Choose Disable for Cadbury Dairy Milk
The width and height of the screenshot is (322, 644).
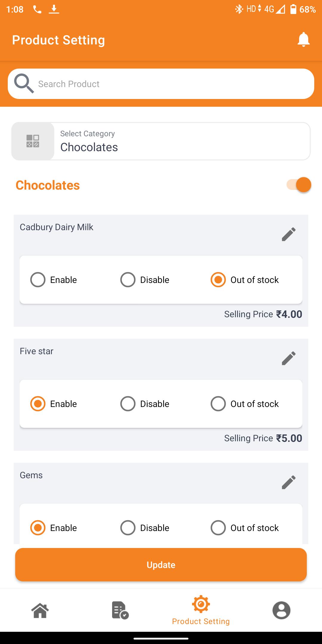145,280
